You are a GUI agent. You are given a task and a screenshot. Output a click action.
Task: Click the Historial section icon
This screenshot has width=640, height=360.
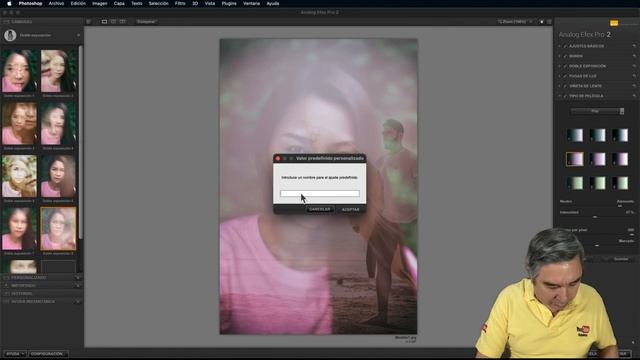pyautogui.click(x=6, y=293)
